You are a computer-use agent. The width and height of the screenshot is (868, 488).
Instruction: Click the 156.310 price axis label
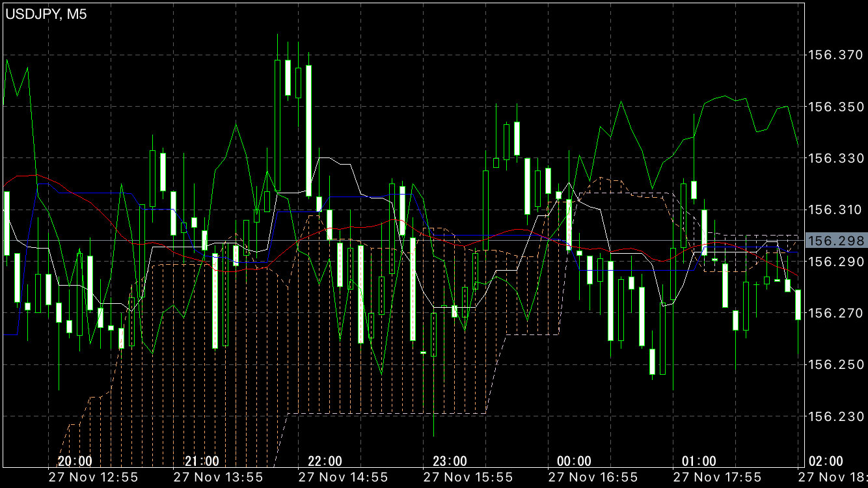[x=835, y=210]
